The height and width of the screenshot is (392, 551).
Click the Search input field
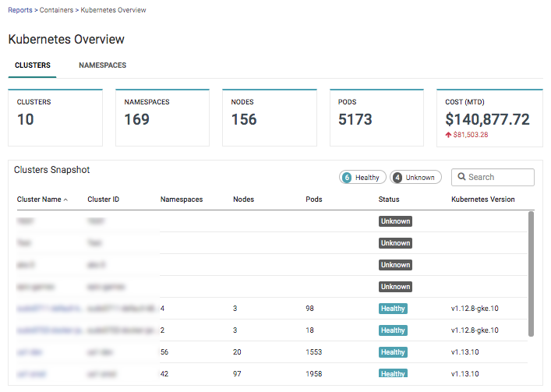coord(493,177)
